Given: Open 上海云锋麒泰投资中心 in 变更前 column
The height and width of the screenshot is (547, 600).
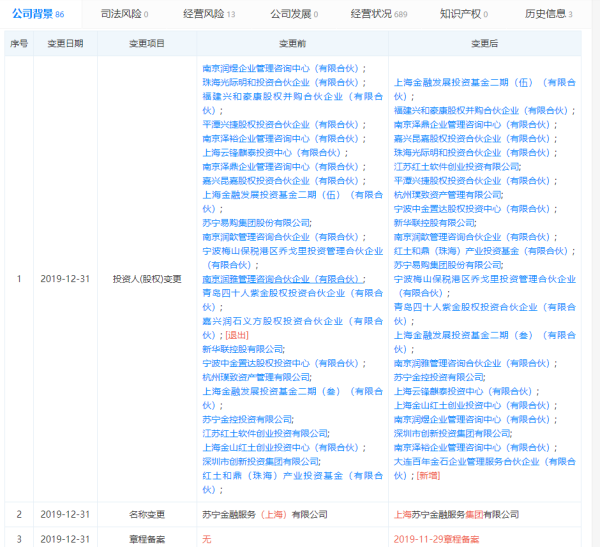Looking at the screenshot, I should pyautogui.click(x=272, y=153).
